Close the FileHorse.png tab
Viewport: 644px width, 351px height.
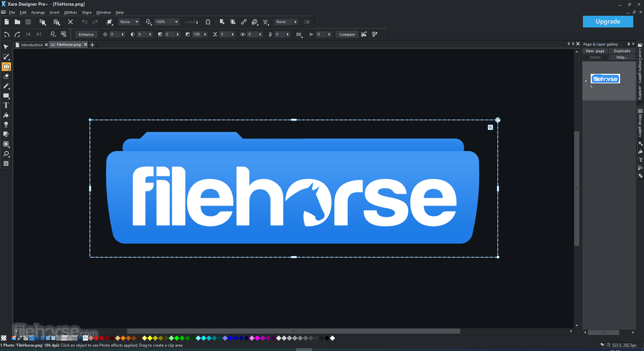86,45
